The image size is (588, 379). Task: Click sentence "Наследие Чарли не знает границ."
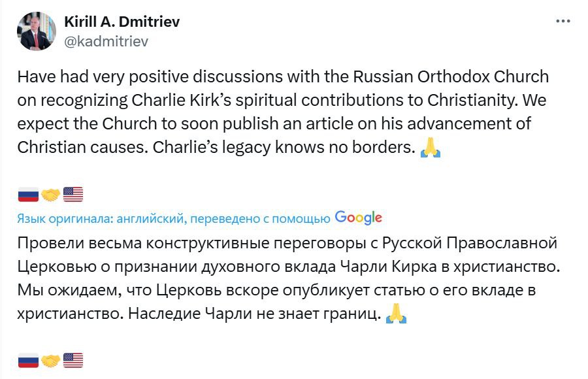point(254,314)
